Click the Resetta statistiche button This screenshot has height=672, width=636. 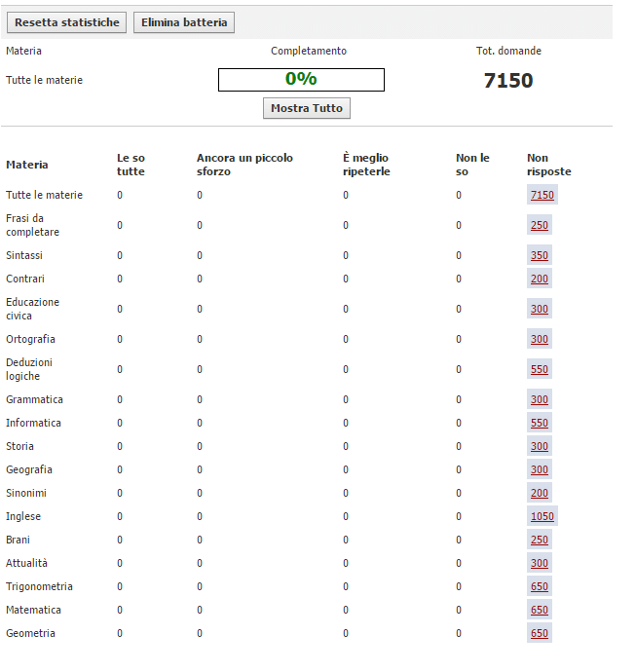click(67, 22)
